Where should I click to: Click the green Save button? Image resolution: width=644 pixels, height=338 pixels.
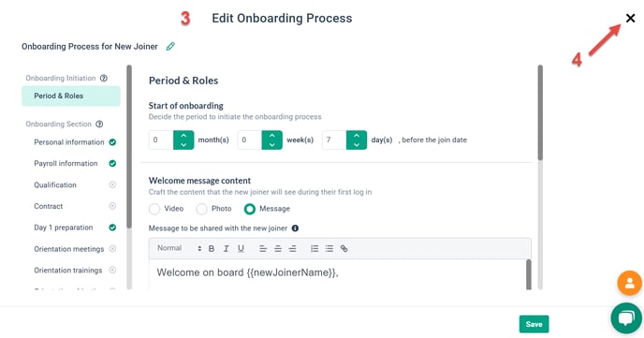click(x=534, y=324)
